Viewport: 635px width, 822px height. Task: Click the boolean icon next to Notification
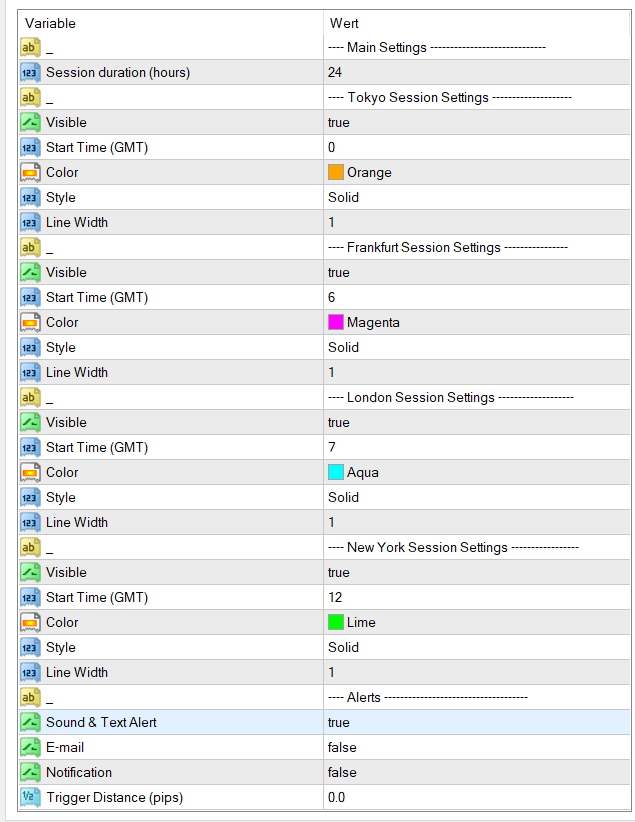coord(30,772)
